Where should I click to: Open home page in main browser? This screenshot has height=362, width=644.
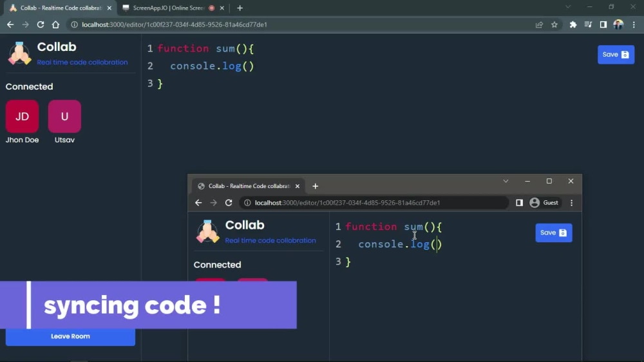point(55,24)
